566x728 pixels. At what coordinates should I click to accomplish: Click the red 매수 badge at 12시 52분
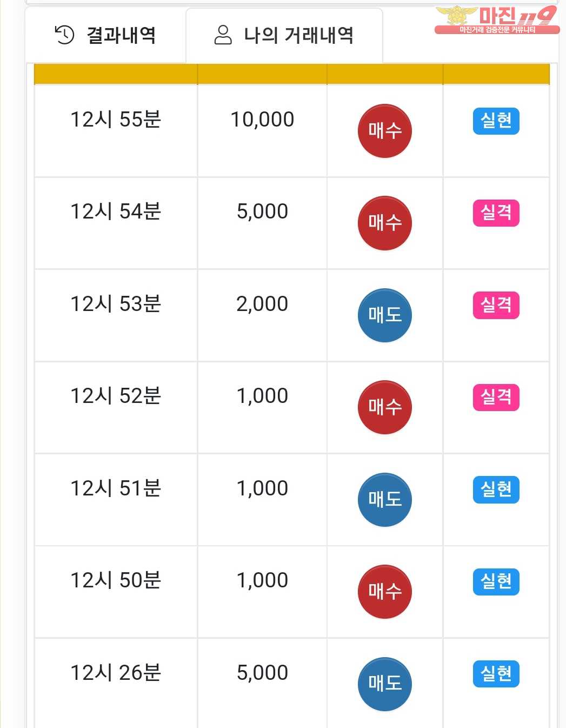coord(385,407)
